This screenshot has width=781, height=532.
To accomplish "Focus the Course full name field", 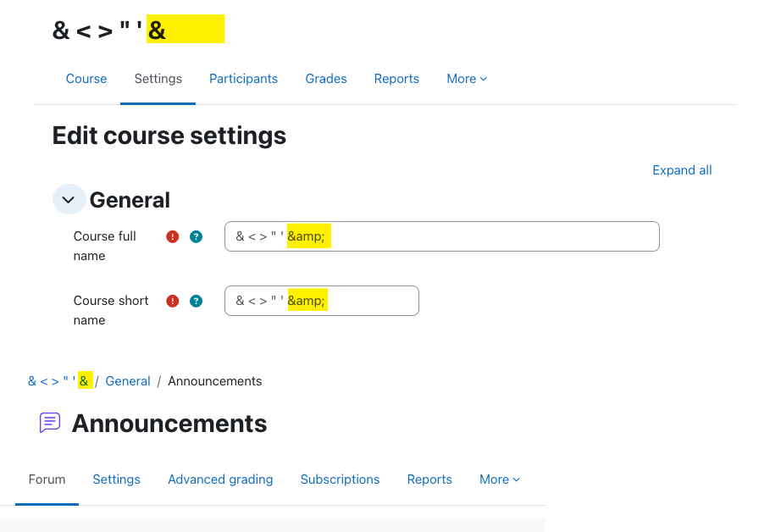I will 442,236.
